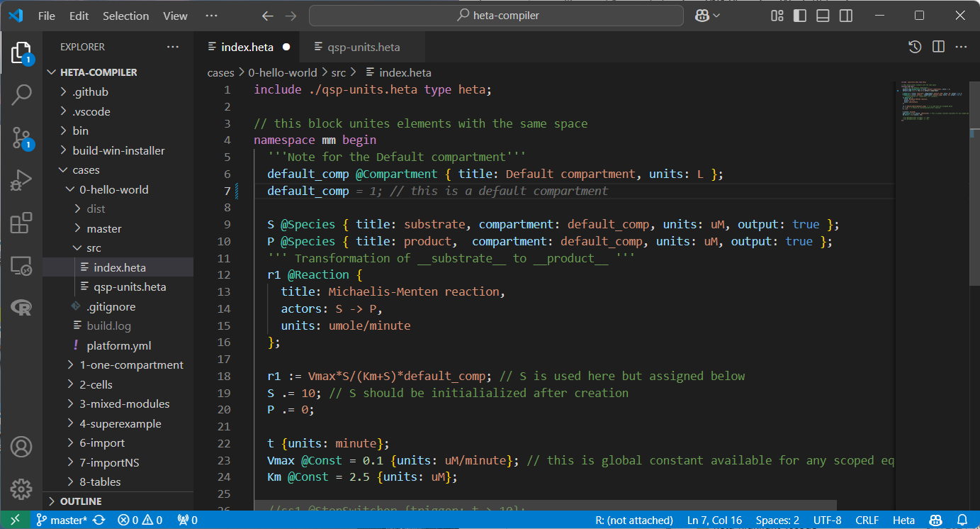
Task: Click the VS Code logo icon
Action: 16,16
